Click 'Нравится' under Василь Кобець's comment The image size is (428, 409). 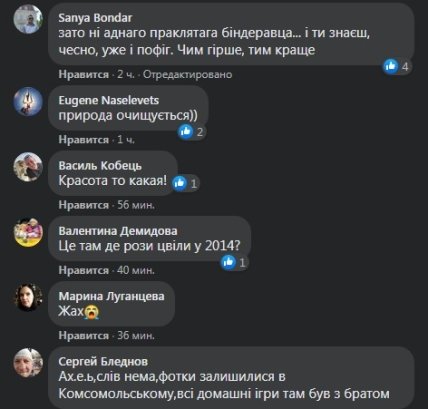pyautogui.click(x=84, y=205)
